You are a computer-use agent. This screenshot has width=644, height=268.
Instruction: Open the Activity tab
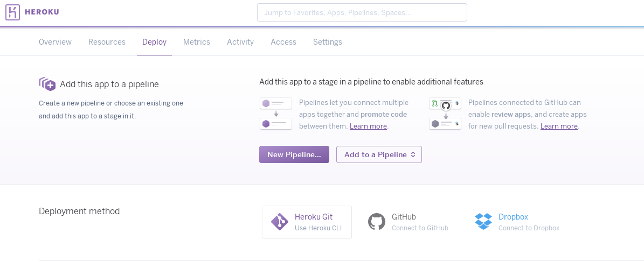[x=240, y=42]
